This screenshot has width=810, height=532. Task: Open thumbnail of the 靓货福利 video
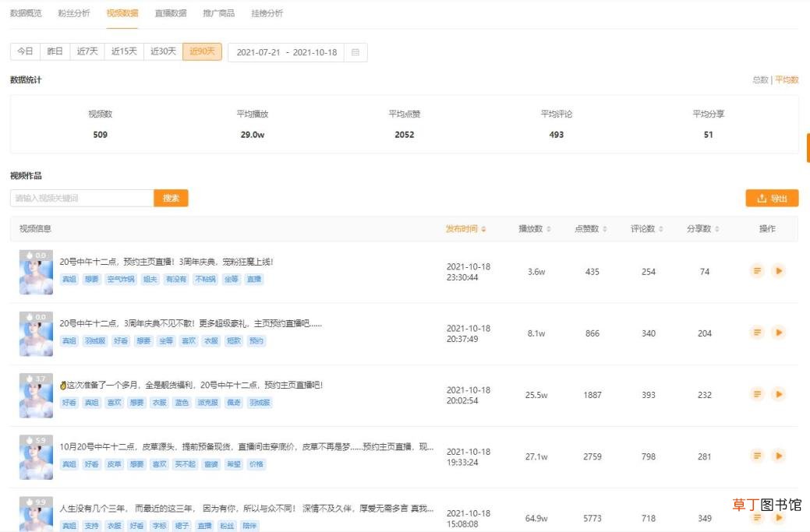36,395
